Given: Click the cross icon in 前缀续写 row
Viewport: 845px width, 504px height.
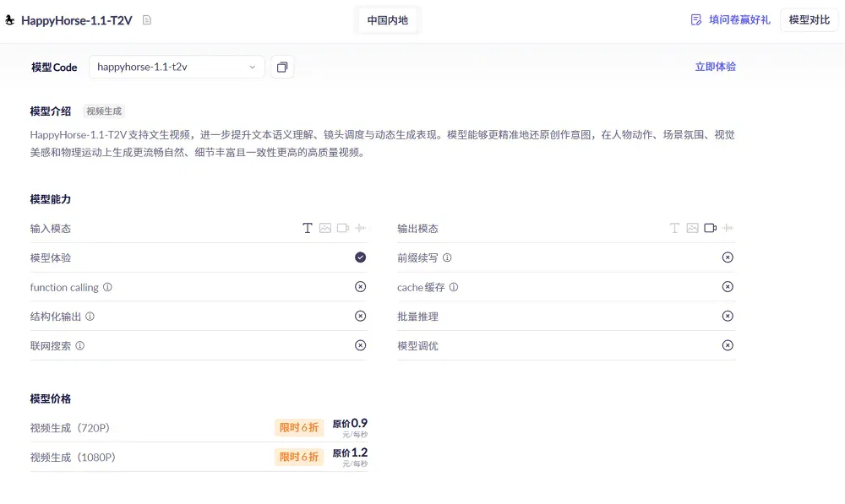Looking at the screenshot, I should pos(728,257).
